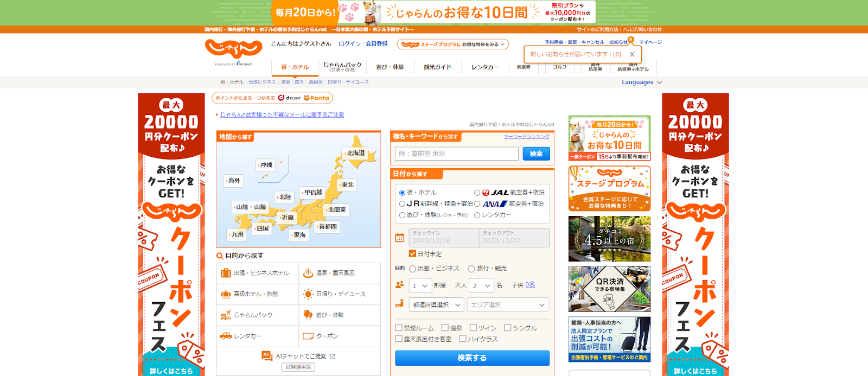The height and width of the screenshot is (376, 868).
Task: Close the new notifications popup
Action: click(x=632, y=54)
